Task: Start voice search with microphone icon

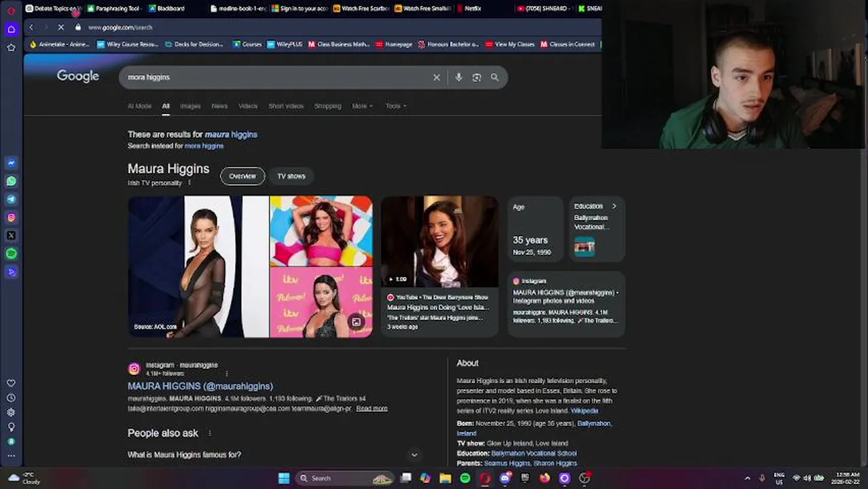Action: pyautogui.click(x=458, y=77)
